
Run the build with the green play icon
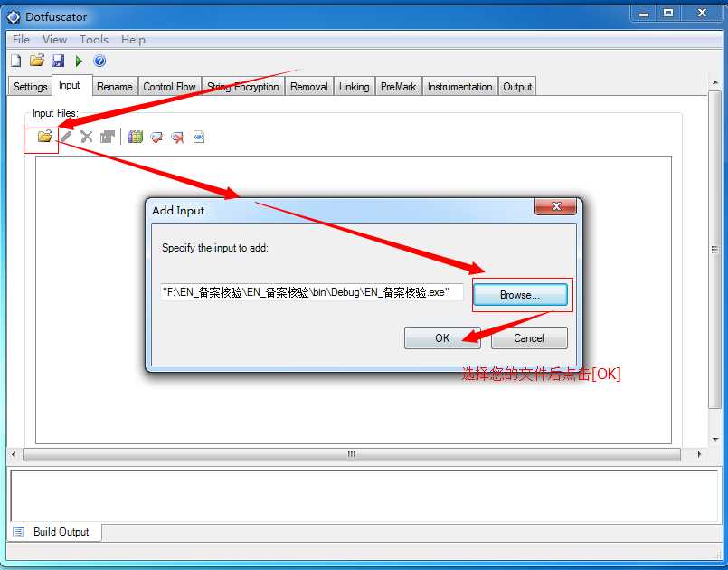(x=79, y=61)
